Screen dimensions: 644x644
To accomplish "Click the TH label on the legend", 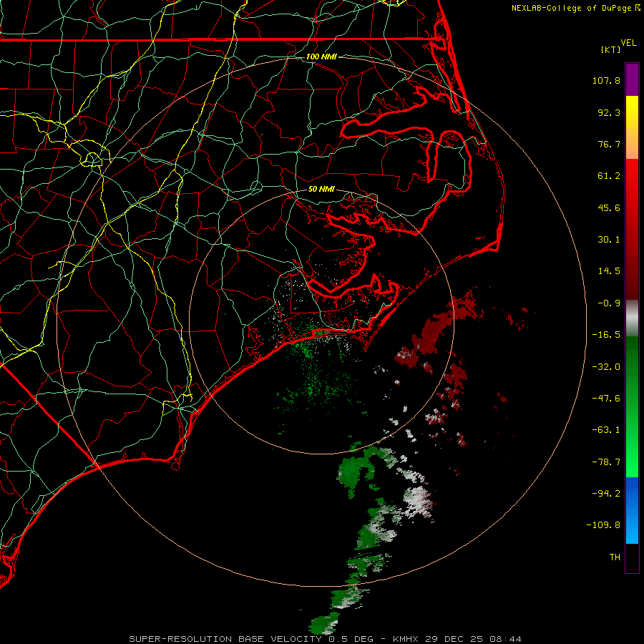I will [615, 557].
